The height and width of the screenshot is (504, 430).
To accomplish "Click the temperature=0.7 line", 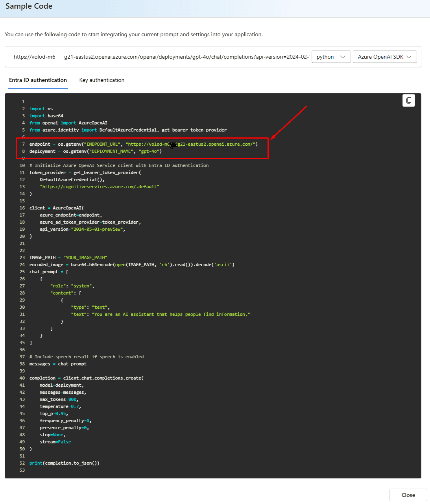I will [61, 406].
